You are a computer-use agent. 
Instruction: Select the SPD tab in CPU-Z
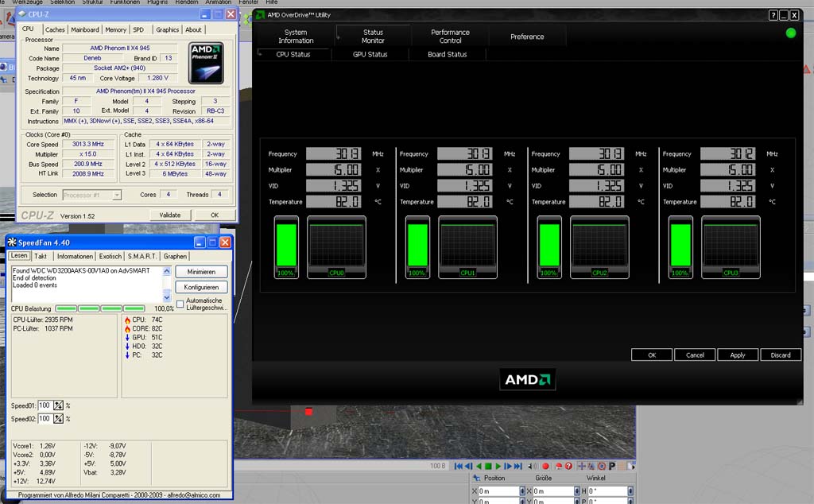point(138,29)
